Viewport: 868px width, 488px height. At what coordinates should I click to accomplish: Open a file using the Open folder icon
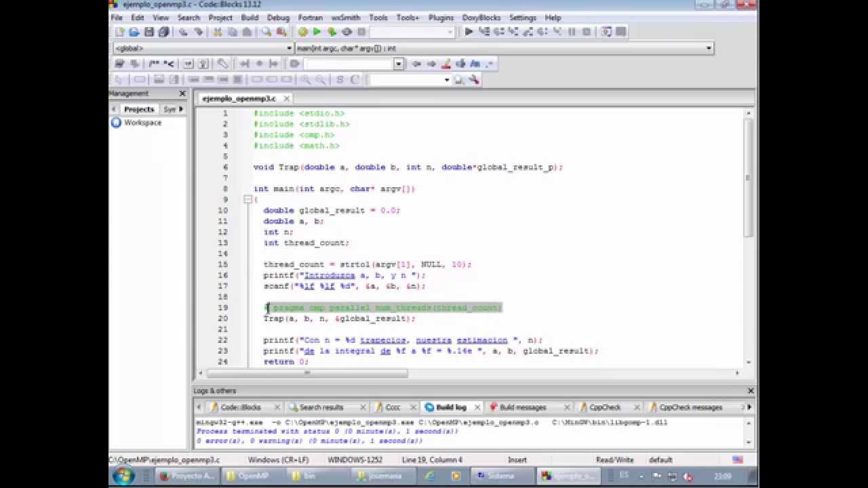coord(134,32)
